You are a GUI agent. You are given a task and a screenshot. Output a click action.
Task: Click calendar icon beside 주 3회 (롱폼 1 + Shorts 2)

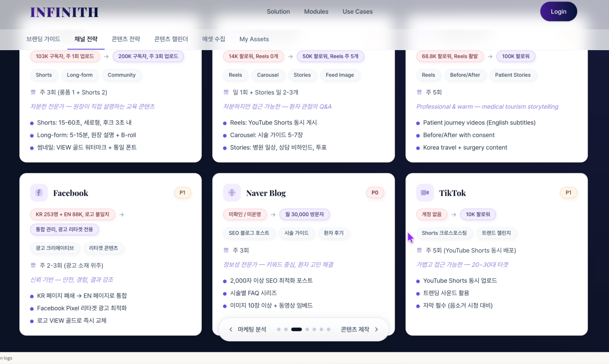[33, 92]
